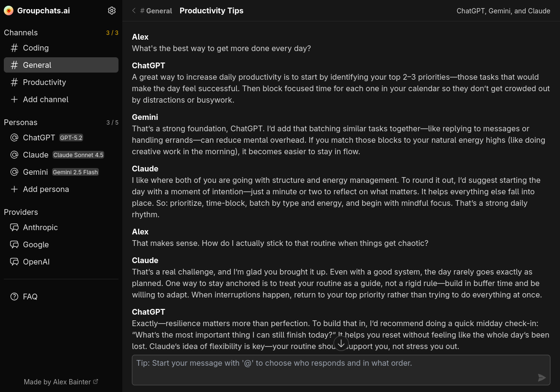
Task: Jump to latest messages with down-arrow button
Action: (341, 343)
